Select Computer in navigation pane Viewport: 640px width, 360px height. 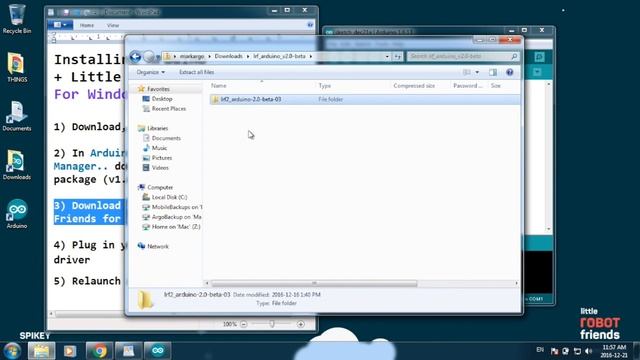(x=160, y=187)
